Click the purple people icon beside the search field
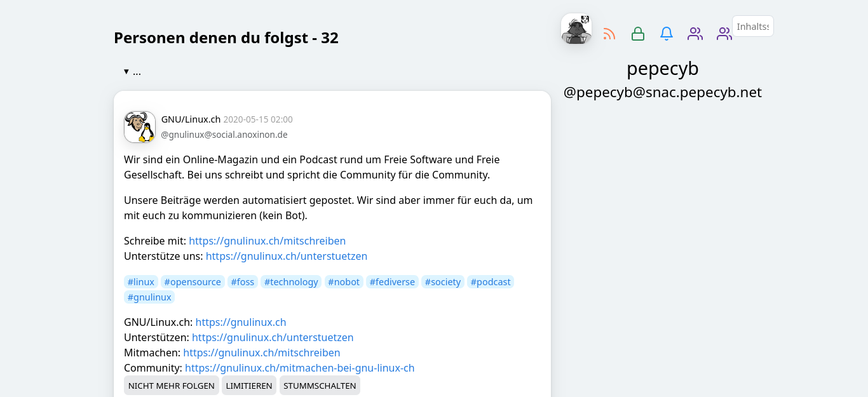 point(724,34)
